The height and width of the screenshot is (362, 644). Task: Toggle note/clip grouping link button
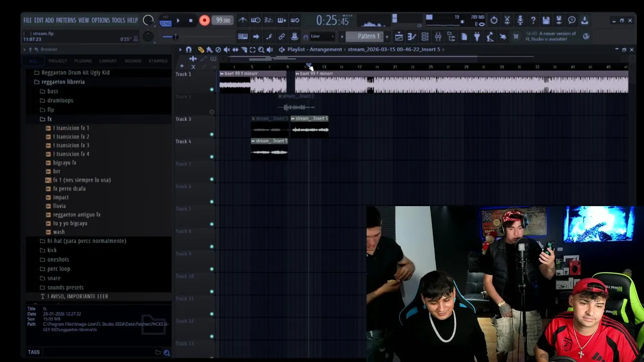pos(282,36)
